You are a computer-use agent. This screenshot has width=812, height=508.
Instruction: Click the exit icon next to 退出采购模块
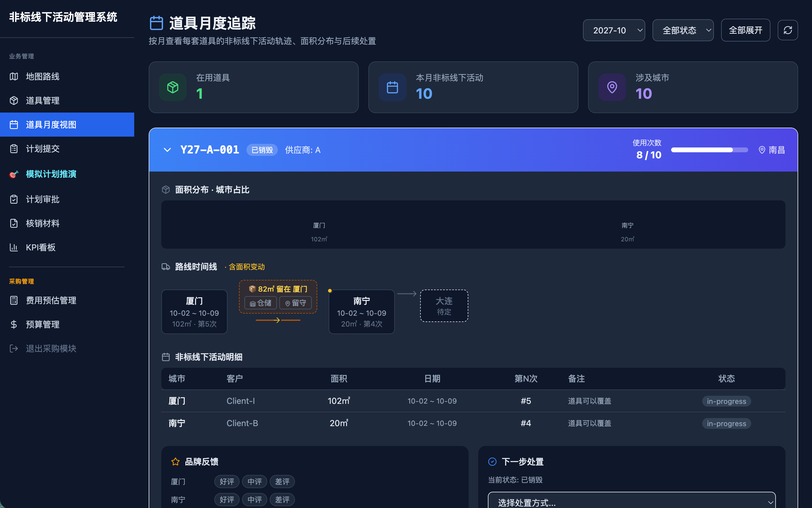click(14, 348)
